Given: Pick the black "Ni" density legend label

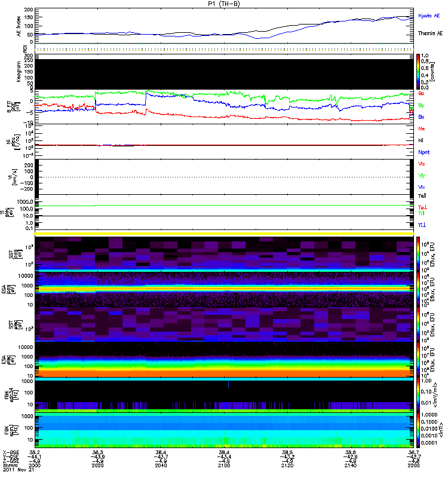Looking at the screenshot, I should click(421, 140).
